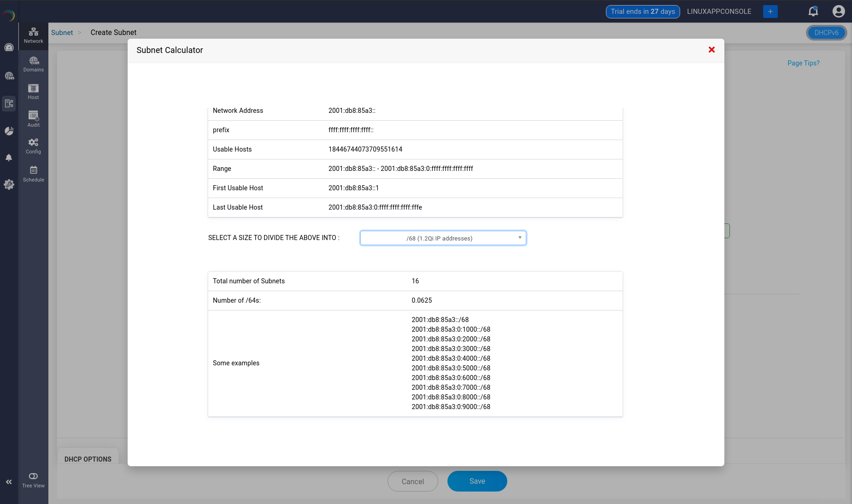The width and height of the screenshot is (852, 504).
Task: Open the Network section in sidebar
Action: tap(33, 35)
